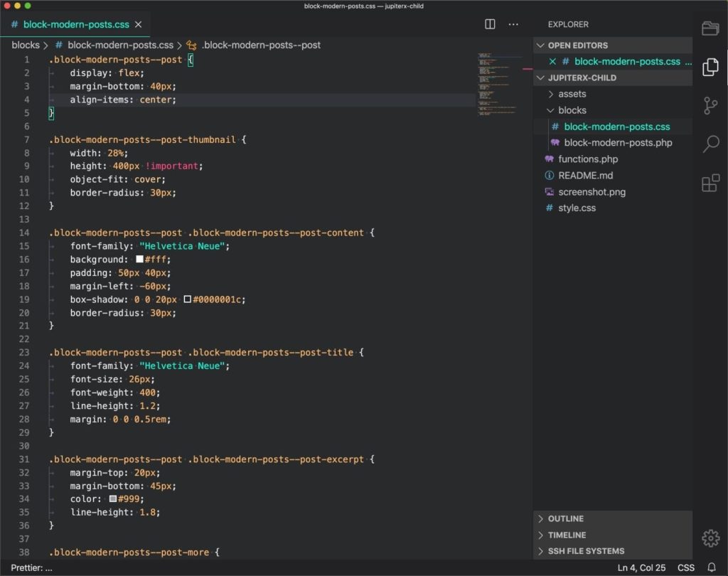Image resolution: width=728 pixels, height=576 pixels.
Task: Click the blocks breadcrumb segment
Action: click(26, 45)
